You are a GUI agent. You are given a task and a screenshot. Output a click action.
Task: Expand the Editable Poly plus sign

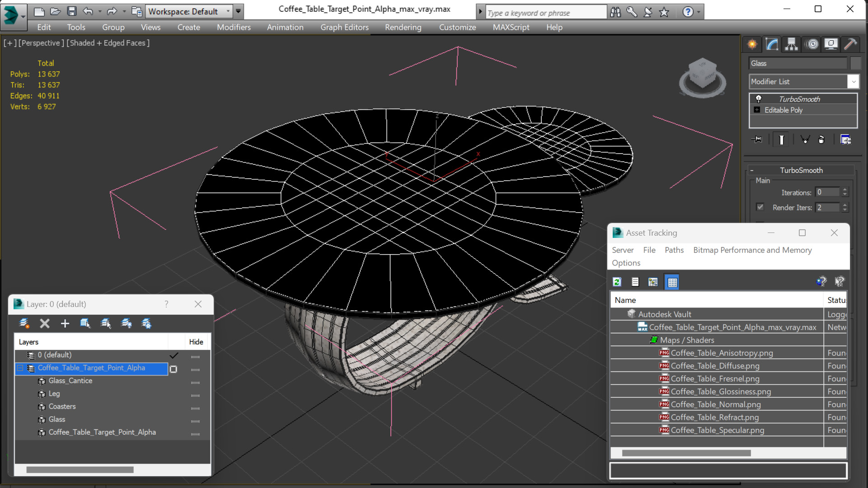pos(757,110)
